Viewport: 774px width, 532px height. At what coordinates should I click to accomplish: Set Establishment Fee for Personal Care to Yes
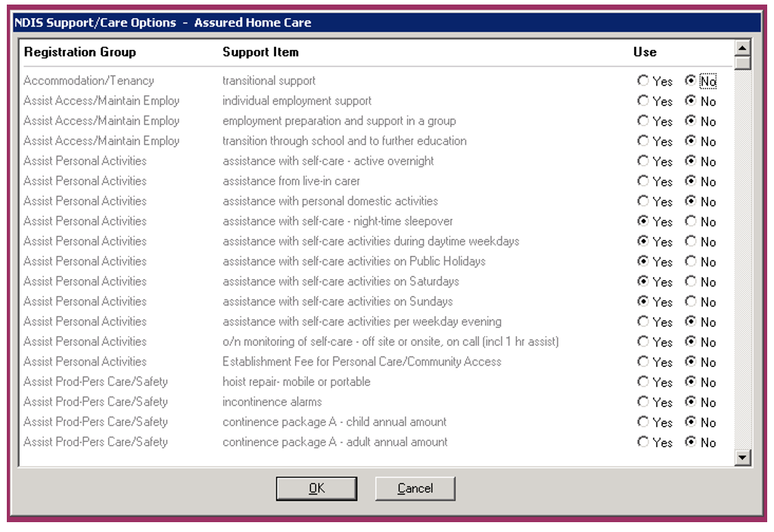[x=642, y=362]
